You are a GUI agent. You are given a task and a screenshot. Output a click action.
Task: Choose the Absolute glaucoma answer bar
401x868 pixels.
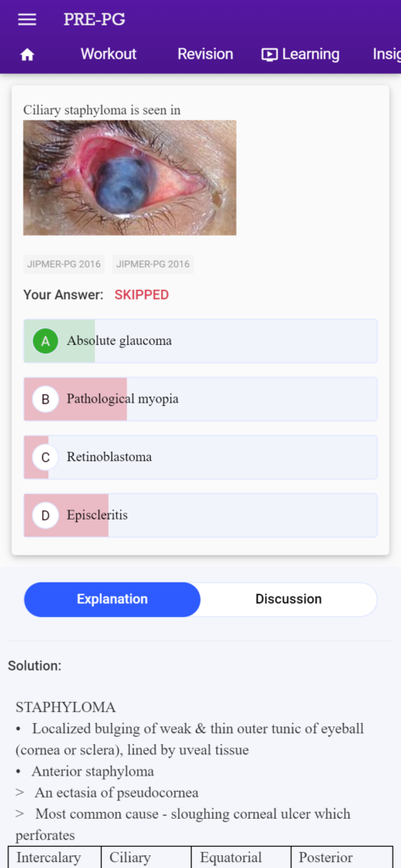[x=200, y=341]
